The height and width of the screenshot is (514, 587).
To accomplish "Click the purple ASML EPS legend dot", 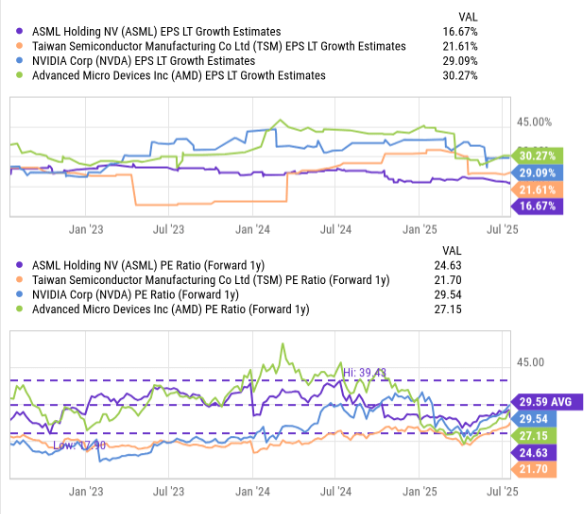I will pos(19,31).
